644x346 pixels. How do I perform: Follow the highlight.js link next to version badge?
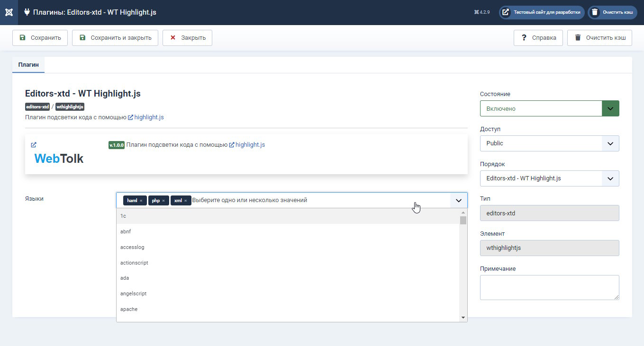[247, 145]
